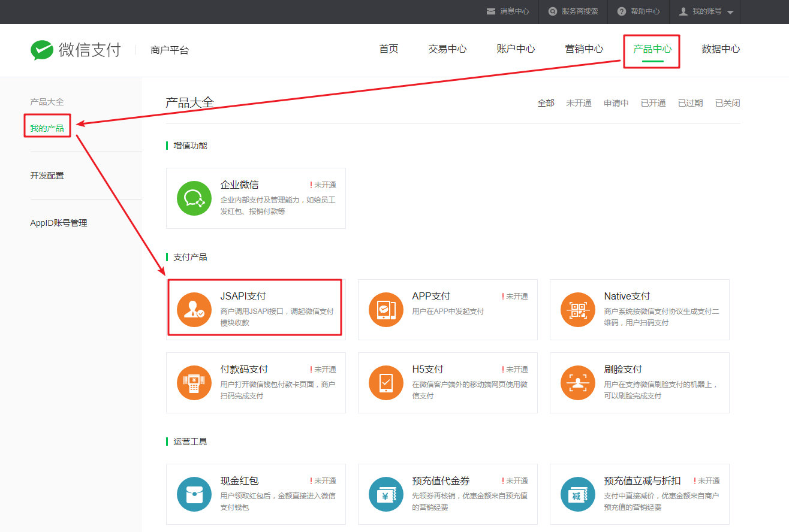Click the 商户平台 label beside the logo
Image resolution: width=789 pixels, height=532 pixels.
(x=170, y=50)
